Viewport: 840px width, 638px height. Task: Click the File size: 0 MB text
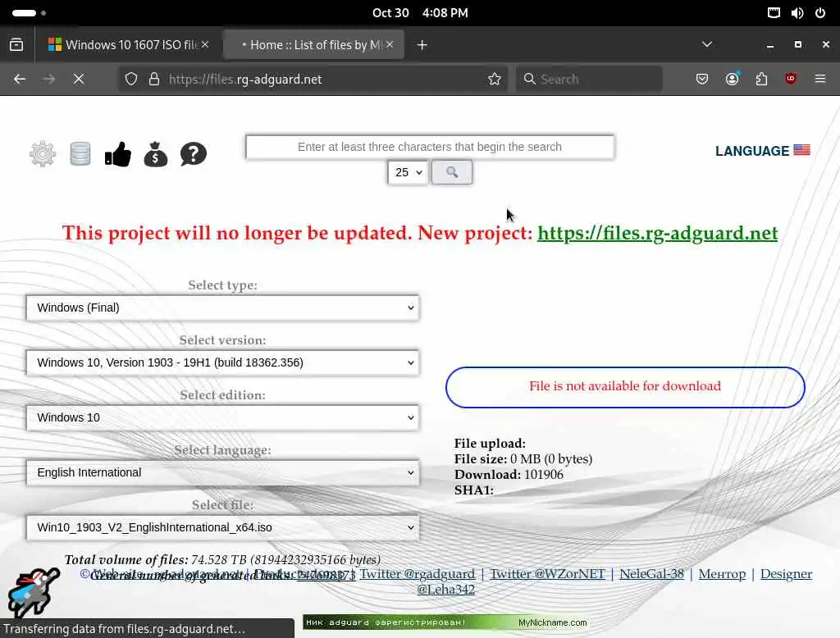523,459
